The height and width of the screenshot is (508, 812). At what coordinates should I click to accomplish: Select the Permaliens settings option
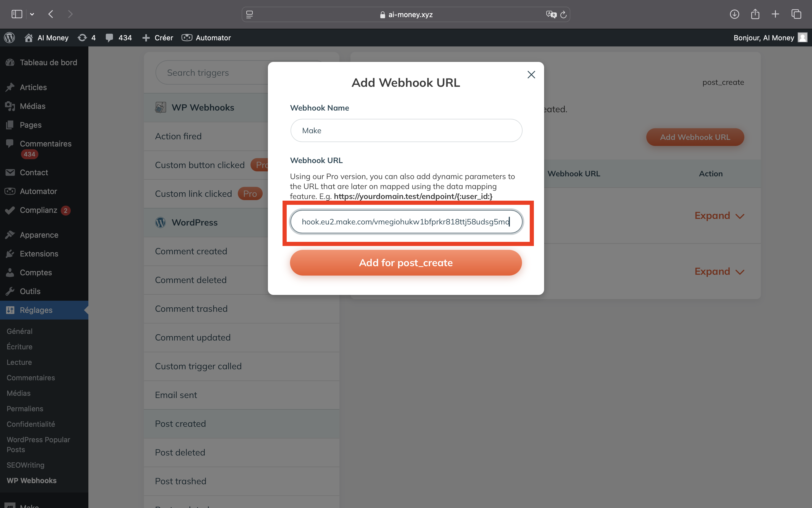click(24, 409)
